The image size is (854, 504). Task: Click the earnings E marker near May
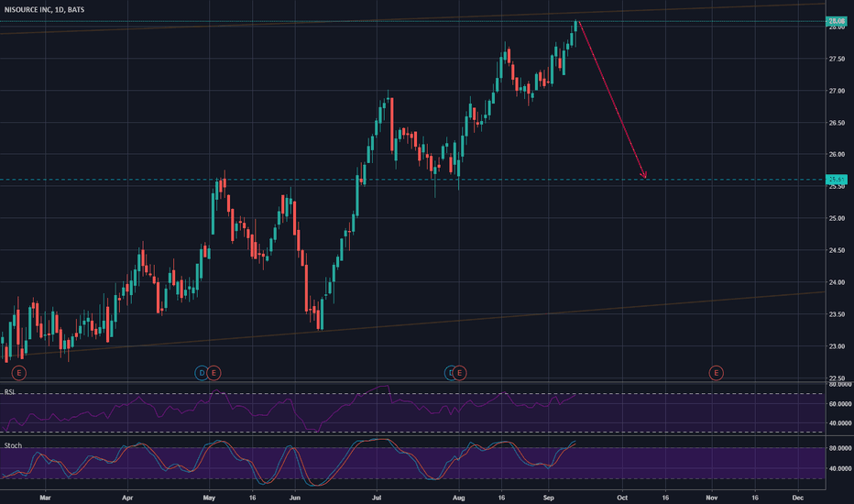coord(214,373)
